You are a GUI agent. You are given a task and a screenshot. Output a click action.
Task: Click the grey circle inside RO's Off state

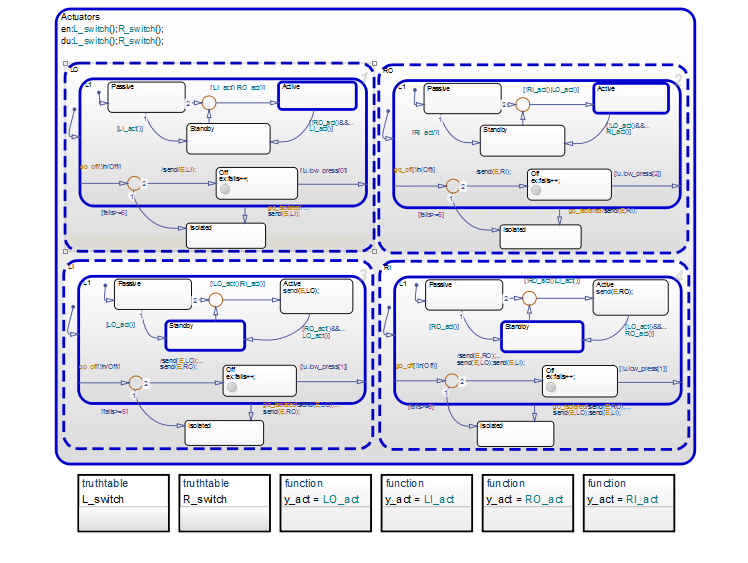tap(536, 190)
